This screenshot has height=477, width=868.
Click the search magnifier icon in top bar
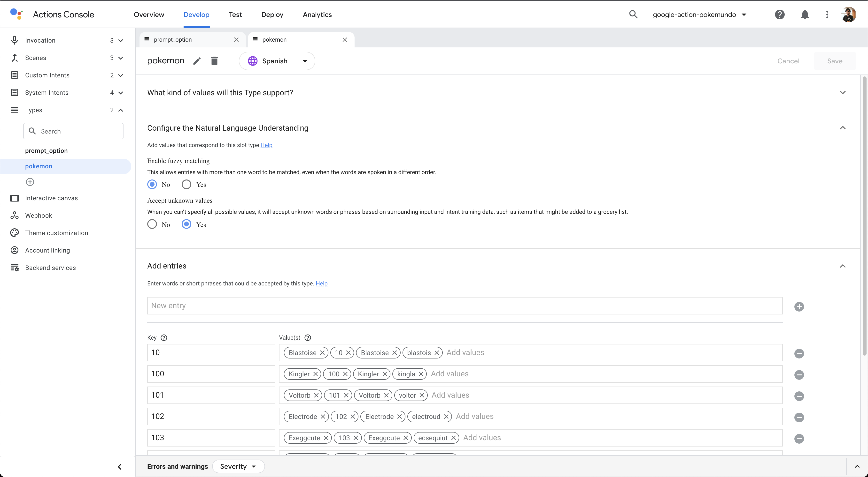point(633,15)
